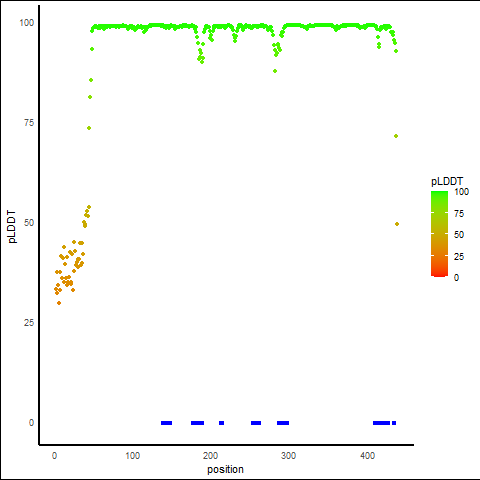This screenshot has width=480, height=480.
Task: Click the first blue segment near position 140
Action: pos(166,423)
